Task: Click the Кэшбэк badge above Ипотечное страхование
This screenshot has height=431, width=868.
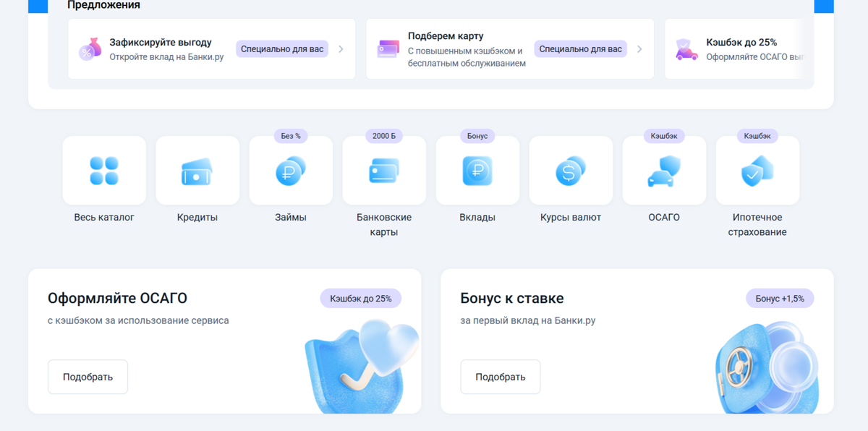Action: [757, 136]
